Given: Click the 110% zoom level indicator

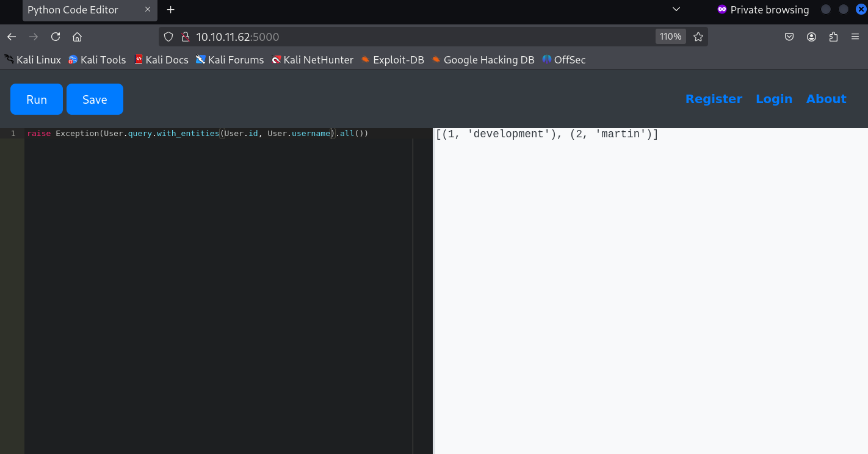Looking at the screenshot, I should pos(670,37).
